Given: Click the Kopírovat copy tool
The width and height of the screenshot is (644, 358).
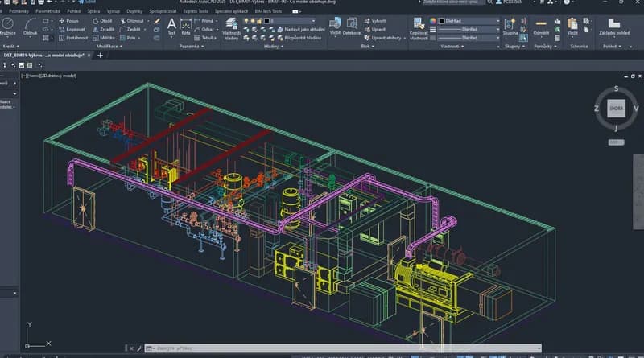Looking at the screenshot, I should (72, 29).
